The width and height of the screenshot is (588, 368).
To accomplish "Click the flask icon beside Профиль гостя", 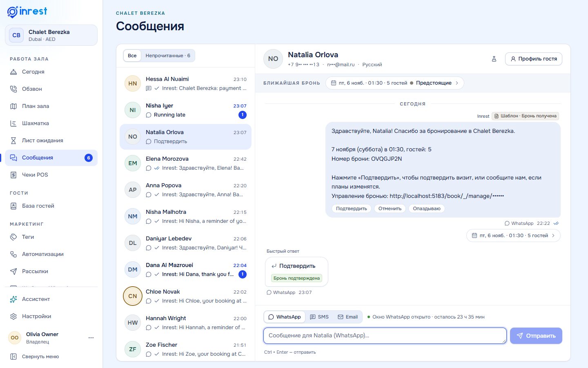I will (494, 59).
